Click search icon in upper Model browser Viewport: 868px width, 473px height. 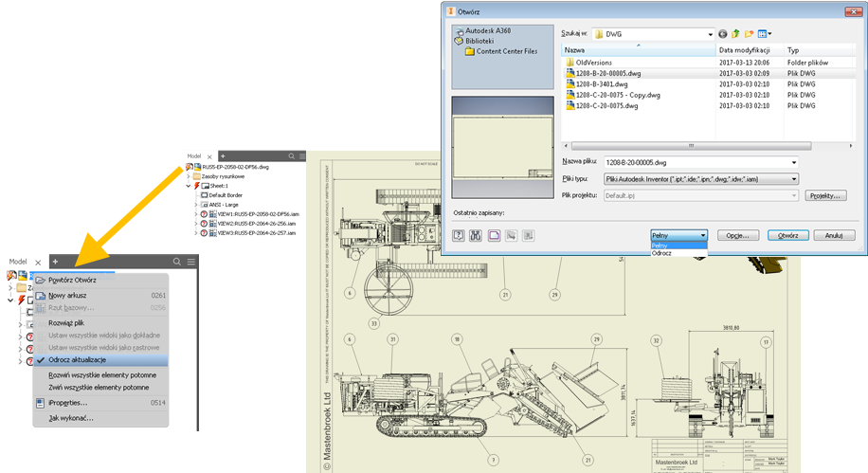pos(291,156)
